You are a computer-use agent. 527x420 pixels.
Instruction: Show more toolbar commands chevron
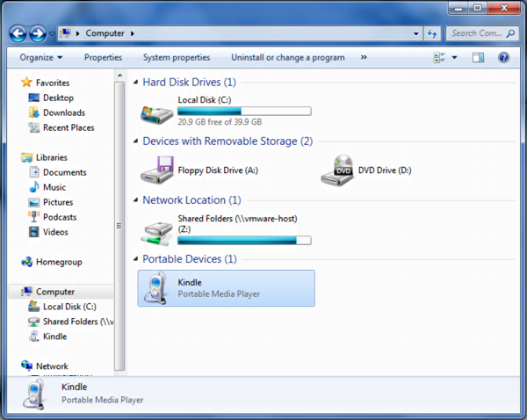click(364, 57)
